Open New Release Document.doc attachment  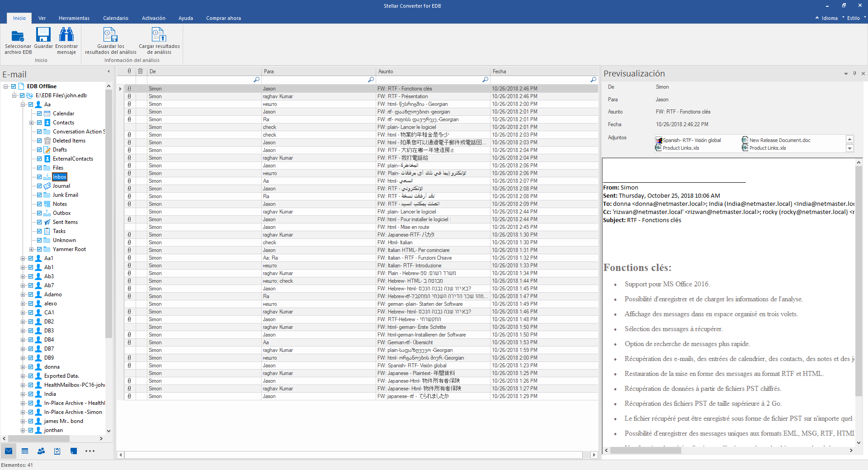pos(776,140)
